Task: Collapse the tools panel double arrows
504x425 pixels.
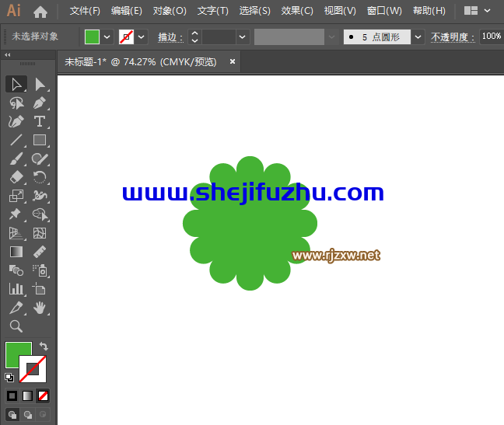Action: pyautogui.click(x=8, y=55)
